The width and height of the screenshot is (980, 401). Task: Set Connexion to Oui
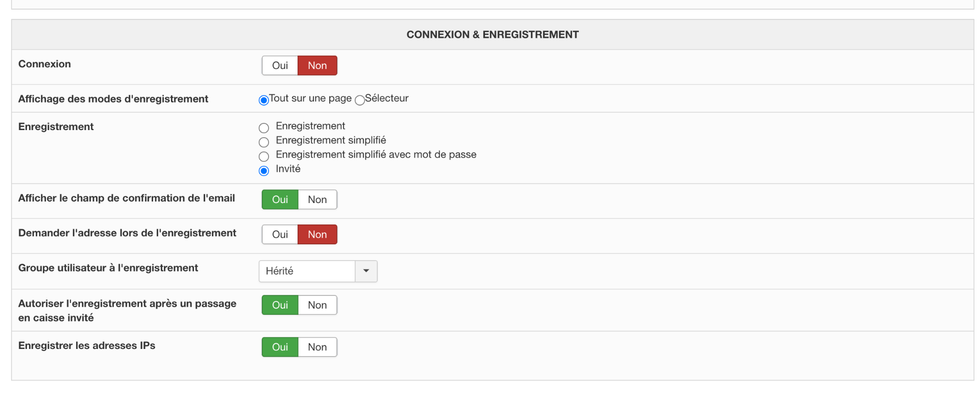[x=280, y=66]
